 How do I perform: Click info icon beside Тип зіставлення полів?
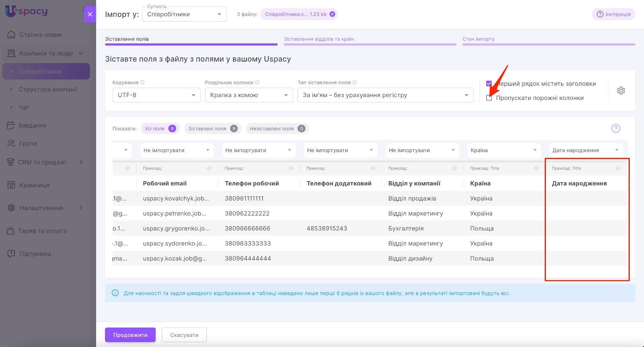(355, 83)
